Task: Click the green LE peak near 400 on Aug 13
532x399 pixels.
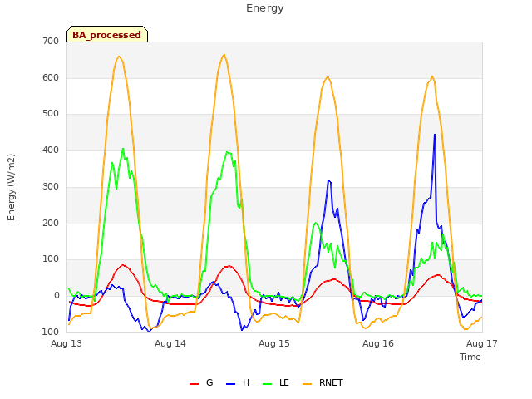Action: [x=123, y=149]
